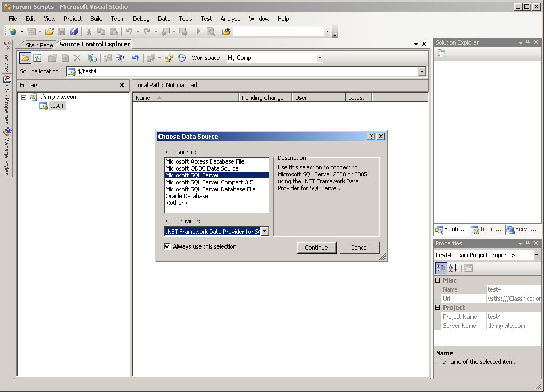The height and width of the screenshot is (392, 544).
Task: Click the Open File folder icon
Action: coord(49,31)
